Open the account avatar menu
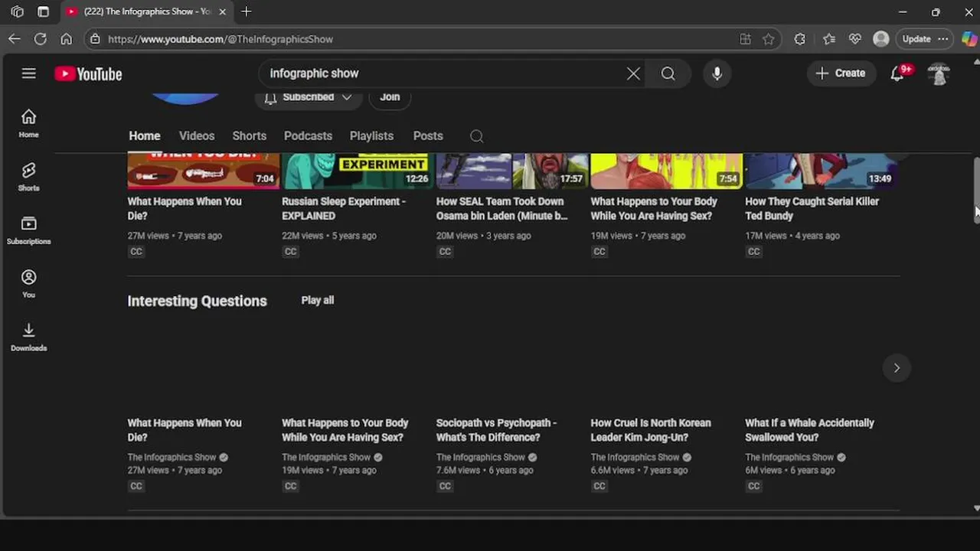 939,73
